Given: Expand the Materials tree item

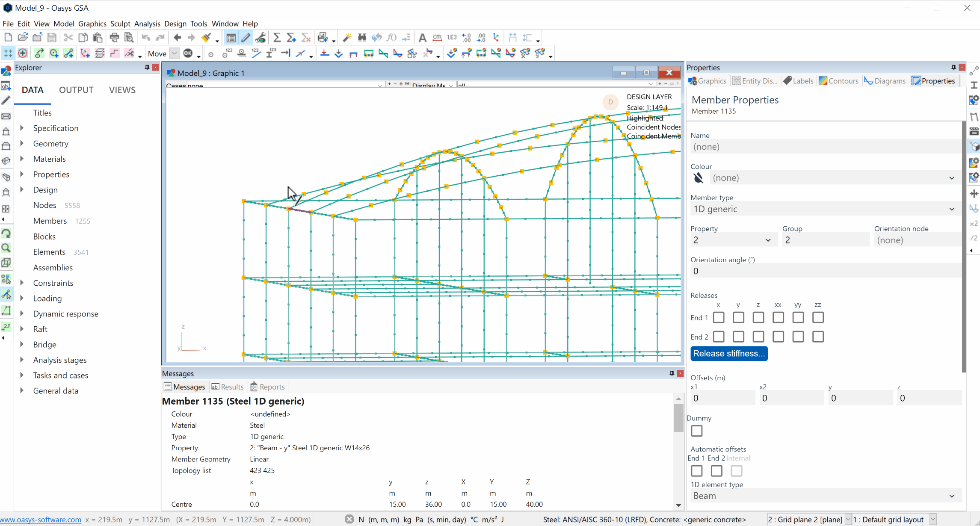Looking at the screenshot, I should (x=22, y=159).
